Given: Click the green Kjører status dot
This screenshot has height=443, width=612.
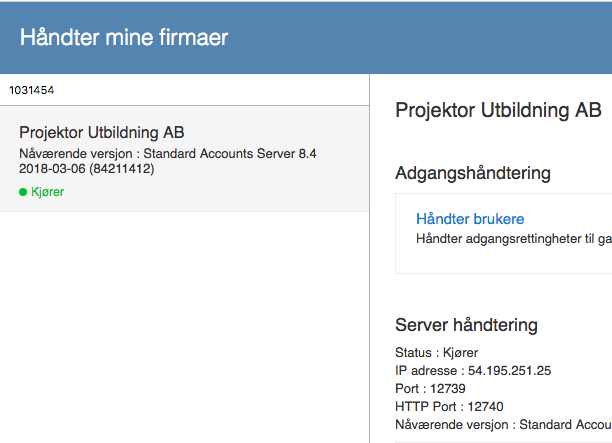Looking at the screenshot, I should (23, 192).
